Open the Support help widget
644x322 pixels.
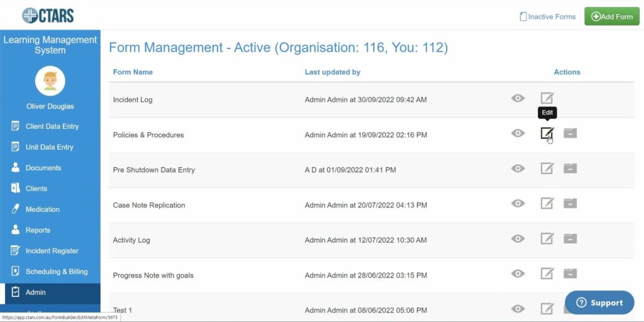click(x=599, y=303)
